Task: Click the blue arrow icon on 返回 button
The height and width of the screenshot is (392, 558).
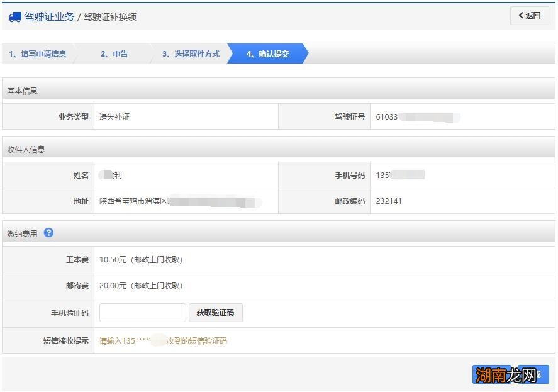Action: coord(520,15)
